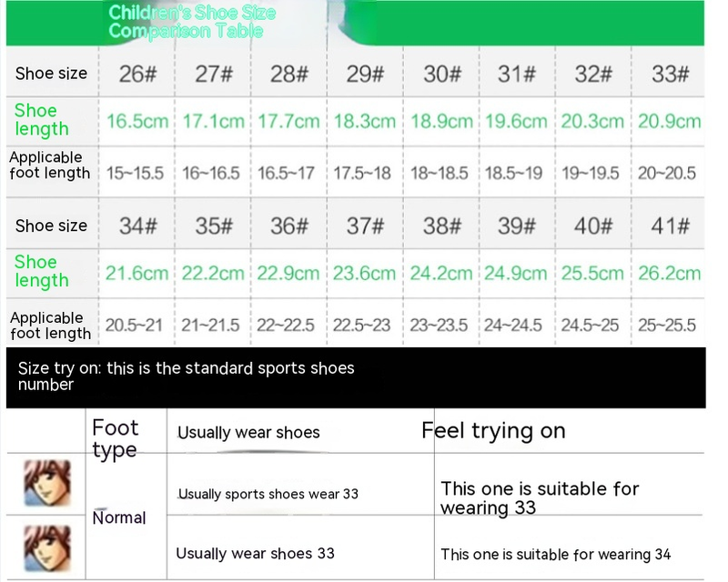Screen dimensions: 728x582
Task: Select the 33# shoe size cell
Action: [670, 75]
